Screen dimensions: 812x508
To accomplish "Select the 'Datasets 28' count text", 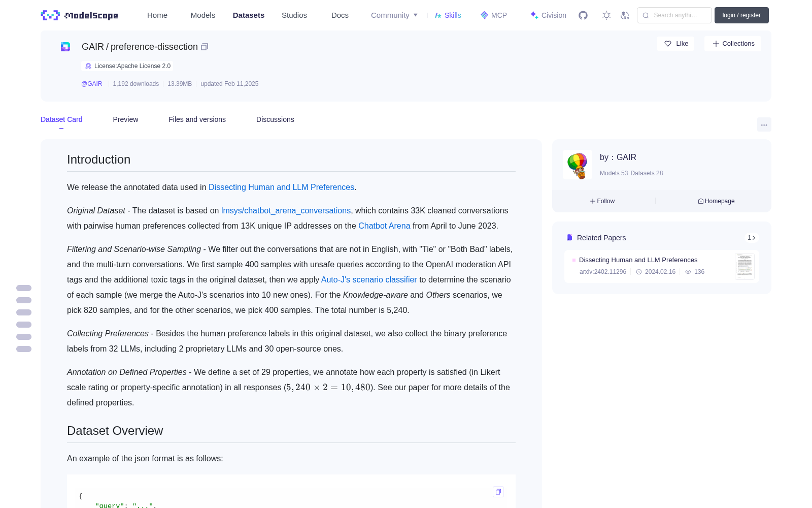I will pos(647,173).
